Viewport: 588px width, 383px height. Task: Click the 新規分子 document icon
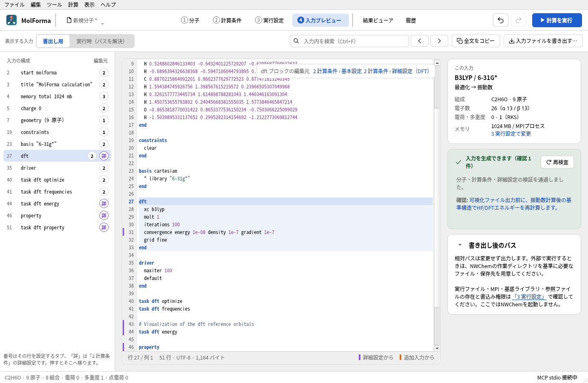coord(69,20)
